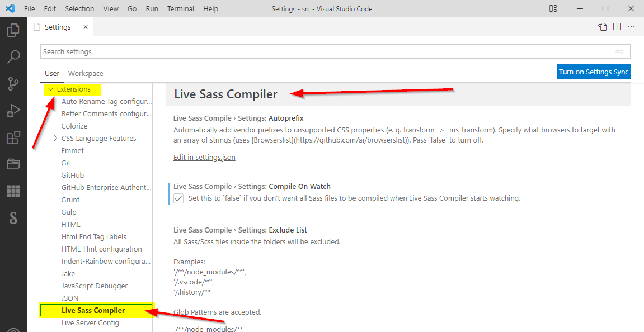This screenshot has width=644, height=332.
Task: Open the Selection menu
Action: click(79, 8)
